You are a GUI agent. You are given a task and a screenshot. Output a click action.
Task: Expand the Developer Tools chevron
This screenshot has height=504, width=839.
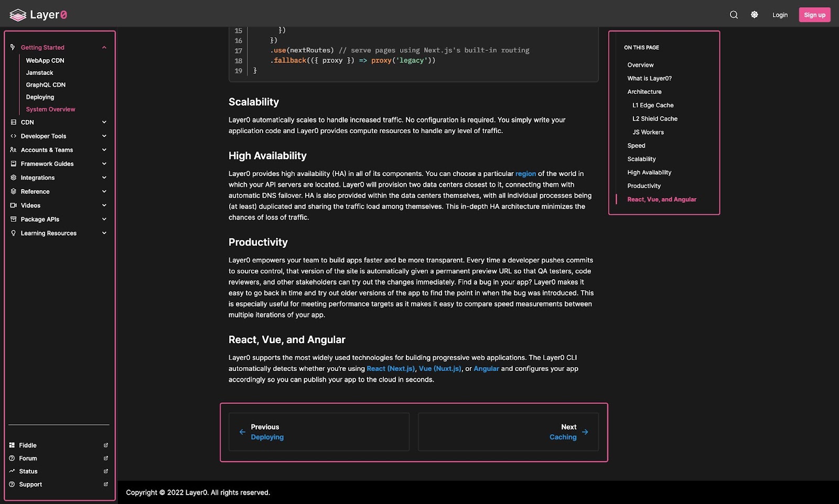coord(104,136)
